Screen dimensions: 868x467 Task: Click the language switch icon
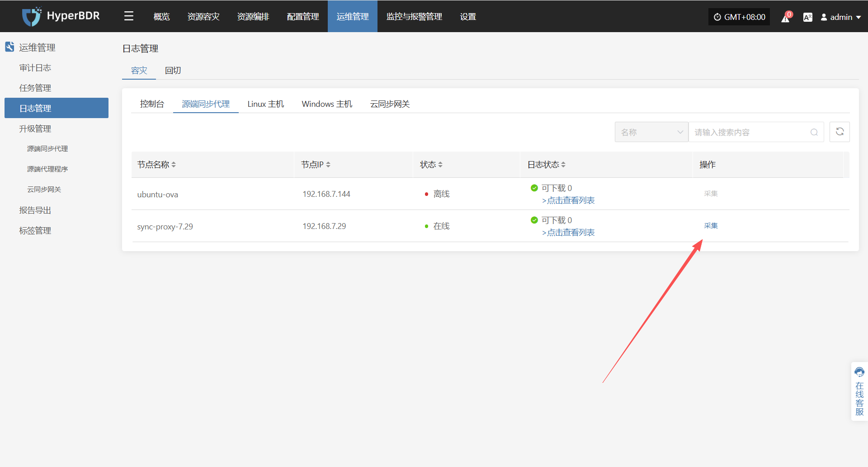point(807,17)
